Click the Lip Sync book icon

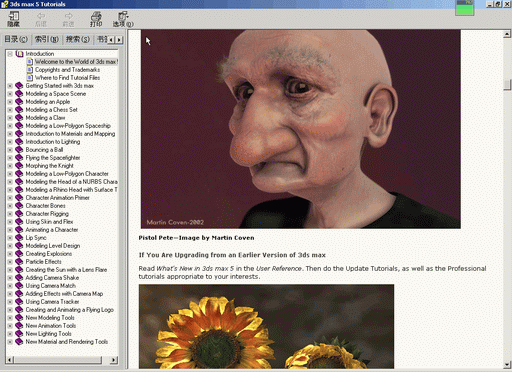point(19,238)
